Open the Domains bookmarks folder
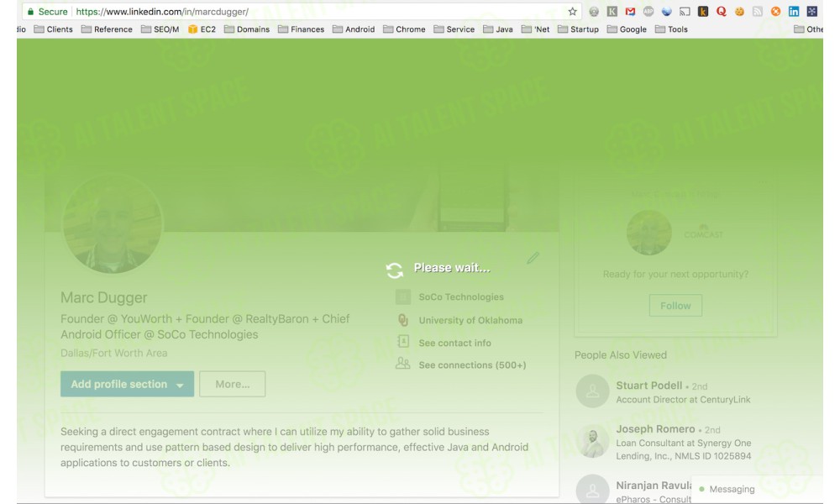The image size is (840, 504). [x=247, y=29]
